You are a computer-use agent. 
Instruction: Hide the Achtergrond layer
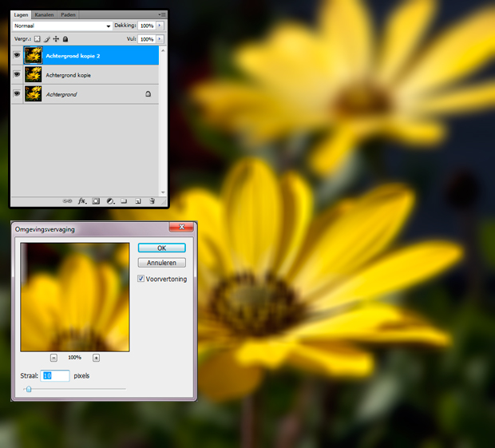point(17,93)
